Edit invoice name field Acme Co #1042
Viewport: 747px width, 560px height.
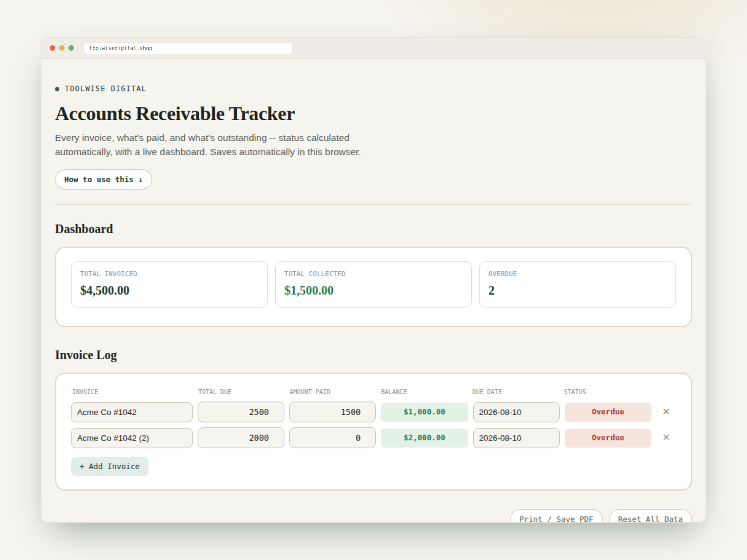point(131,412)
